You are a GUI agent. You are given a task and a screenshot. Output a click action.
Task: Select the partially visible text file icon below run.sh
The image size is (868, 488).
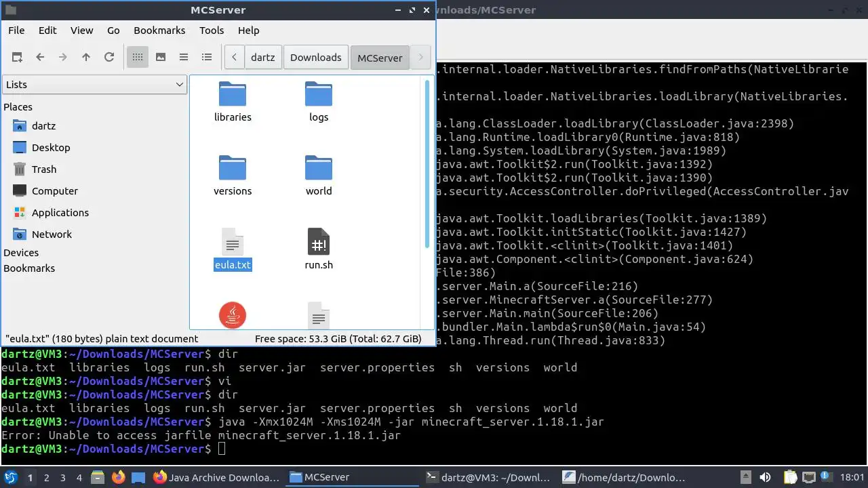(319, 316)
